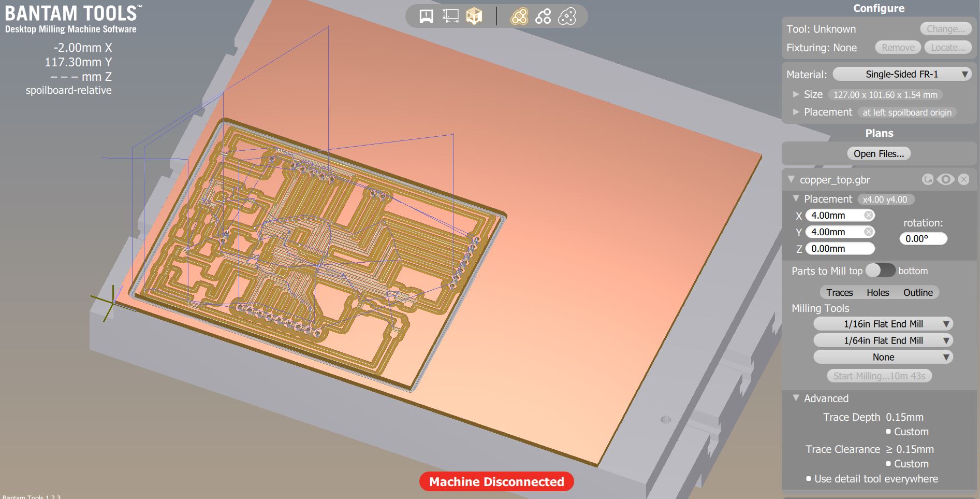Toggle Parts to Mill top/bottom switch

[x=880, y=270]
